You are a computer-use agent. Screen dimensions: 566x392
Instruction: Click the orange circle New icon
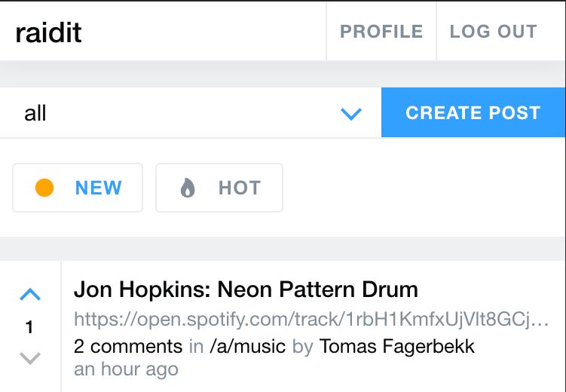[44, 188]
